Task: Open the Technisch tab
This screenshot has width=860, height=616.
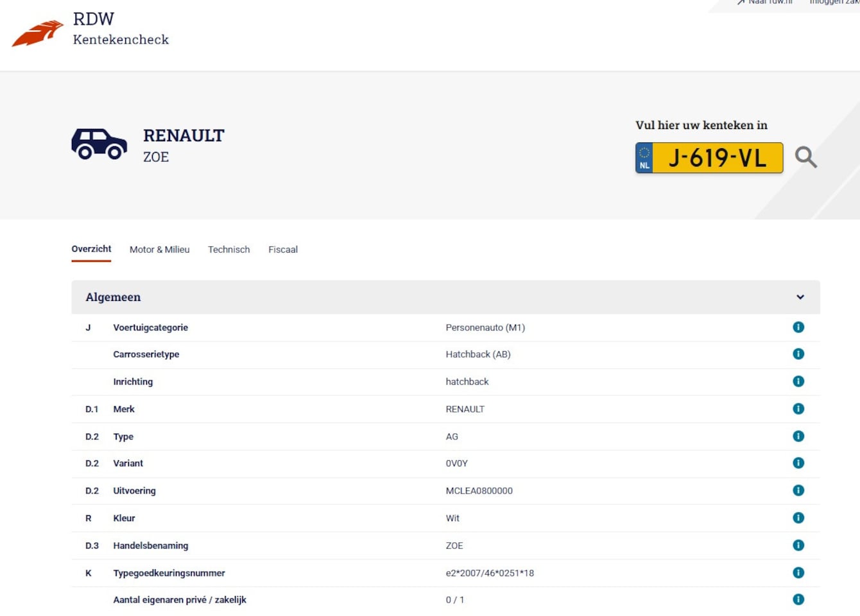Action: (228, 250)
